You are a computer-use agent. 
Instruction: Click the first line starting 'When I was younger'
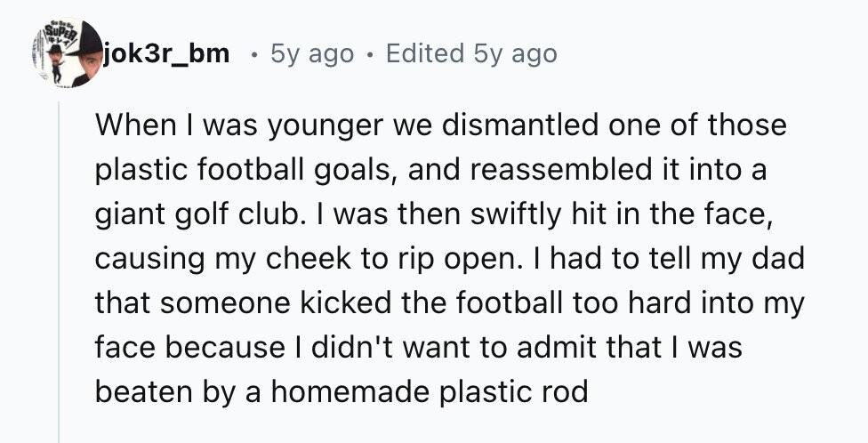click(440, 125)
